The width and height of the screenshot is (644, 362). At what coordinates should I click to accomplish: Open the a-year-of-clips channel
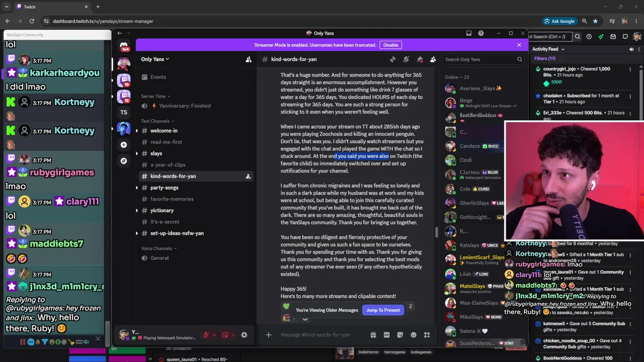(x=195, y=165)
